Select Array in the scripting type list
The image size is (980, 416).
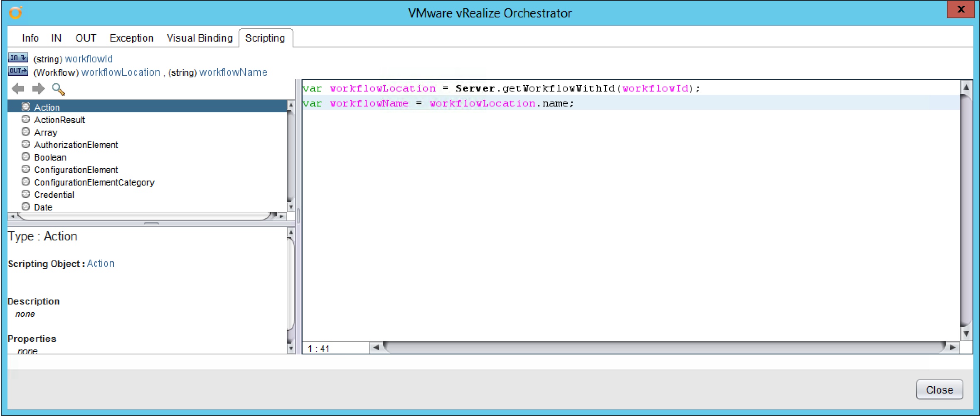46,132
